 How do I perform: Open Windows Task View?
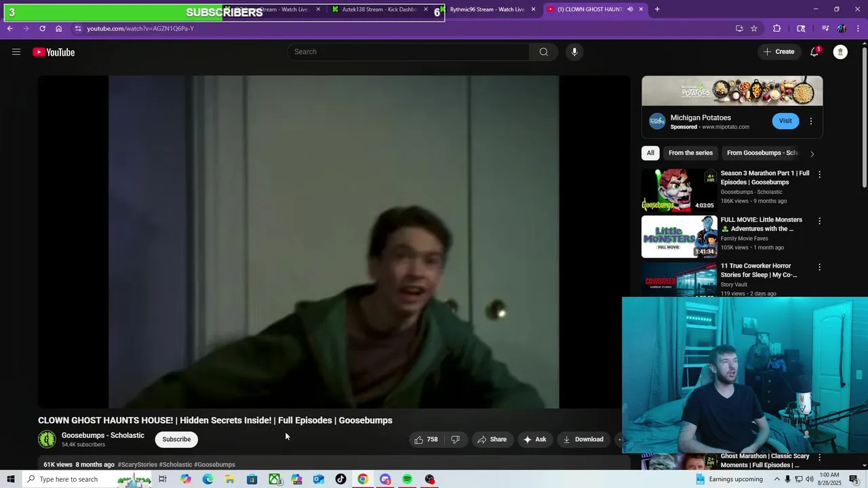point(163,479)
